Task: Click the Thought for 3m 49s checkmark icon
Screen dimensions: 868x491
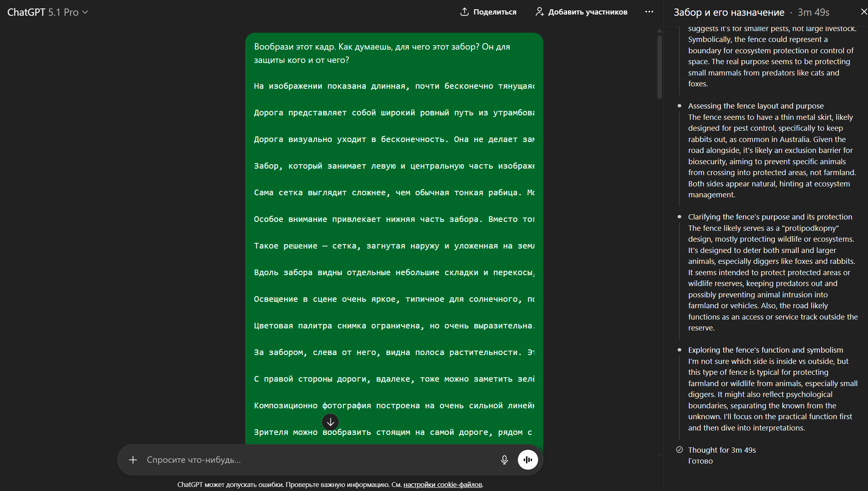Action: 680,449
